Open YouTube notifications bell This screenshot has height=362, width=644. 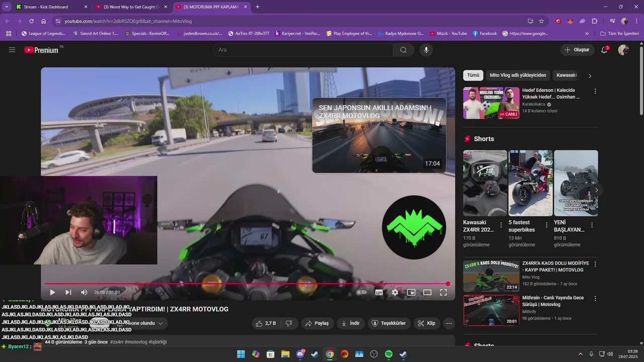[604, 50]
